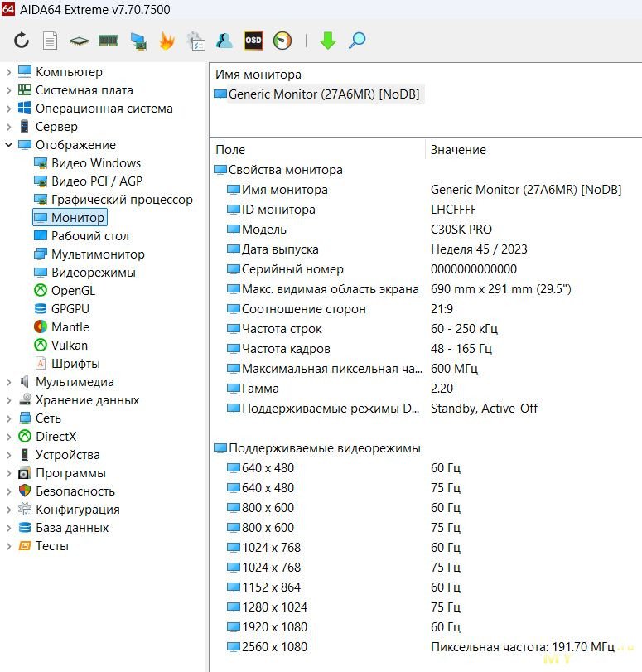The height and width of the screenshot is (672, 642).
Task: Click the network computer toolbar icon
Action: [x=138, y=41]
